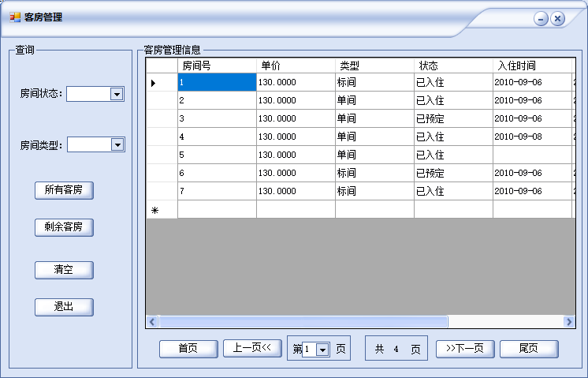The width and height of the screenshot is (588, 378).
Task: Click the left arrow of horizontal scrollbar
Action: (x=152, y=322)
